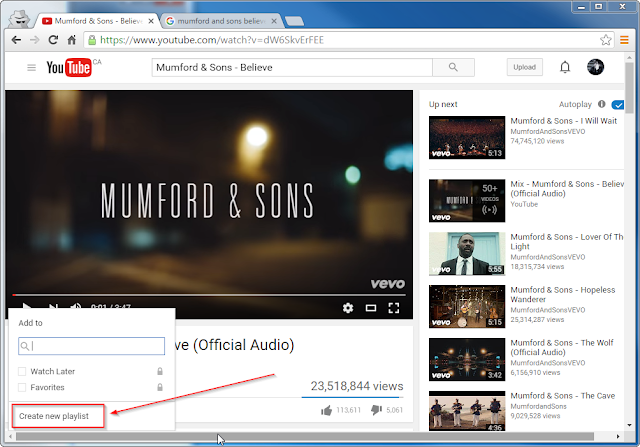Click the vertical page scrollbar
Viewport: 640px width, 447px height.
(629, 86)
